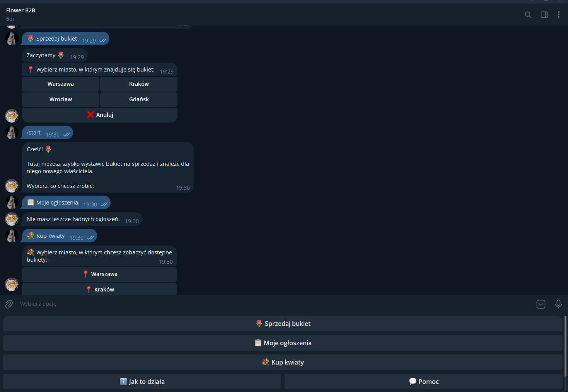The image size is (568, 392).
Task: Tap Moje ogłoszenia keyboard button
Action: pyautogui.click(x=283, y=343)
